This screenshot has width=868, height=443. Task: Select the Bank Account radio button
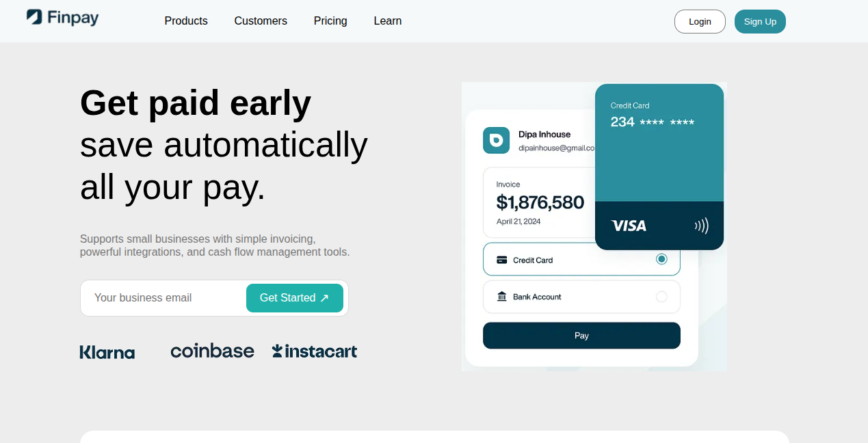click(x=661, y=297)
